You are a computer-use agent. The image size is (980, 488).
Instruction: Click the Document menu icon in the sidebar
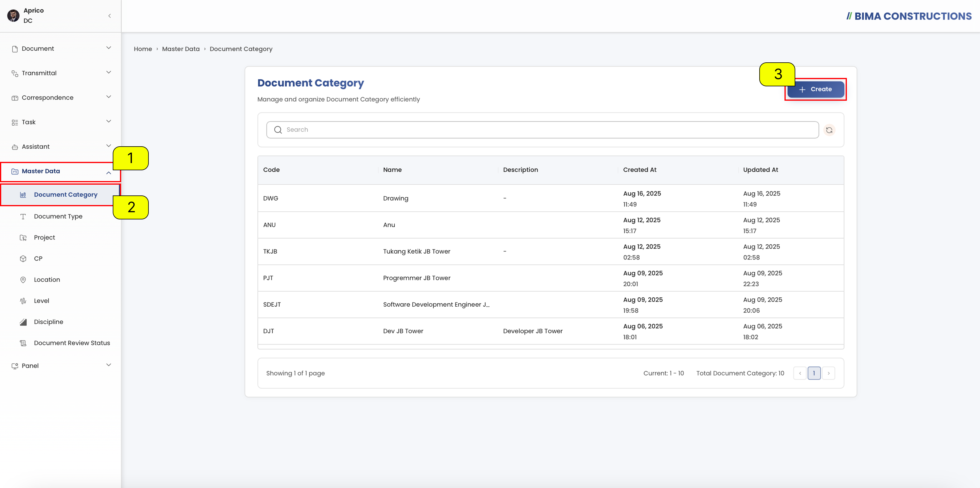pyautogui.click(x=15, y=49)
